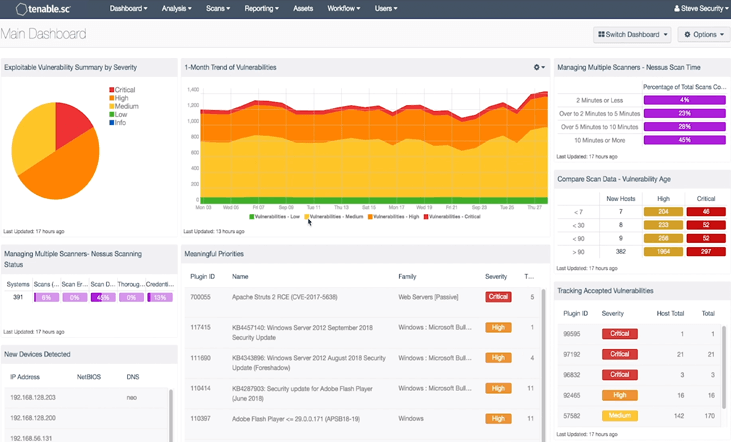Click Critical badge for accepted plugin 97192
This screenshot has width=731, height=442.
click(x=620, y=354)
